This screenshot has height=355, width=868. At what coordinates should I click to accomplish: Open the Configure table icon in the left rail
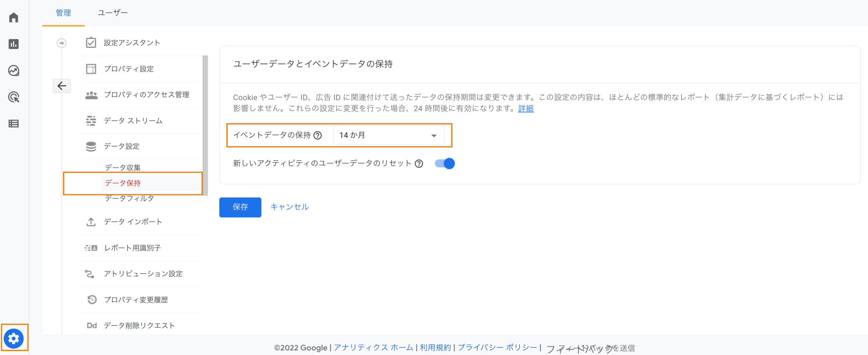[14, 124]
